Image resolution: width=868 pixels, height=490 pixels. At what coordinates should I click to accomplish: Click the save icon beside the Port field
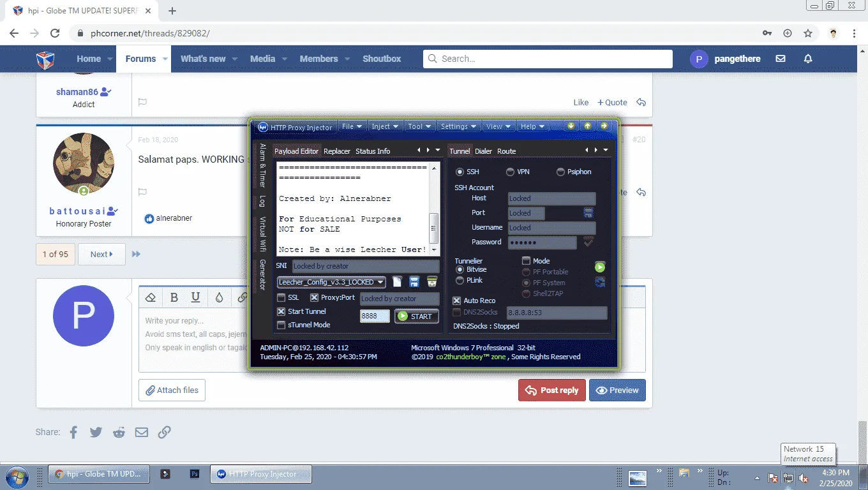(588, 212)
